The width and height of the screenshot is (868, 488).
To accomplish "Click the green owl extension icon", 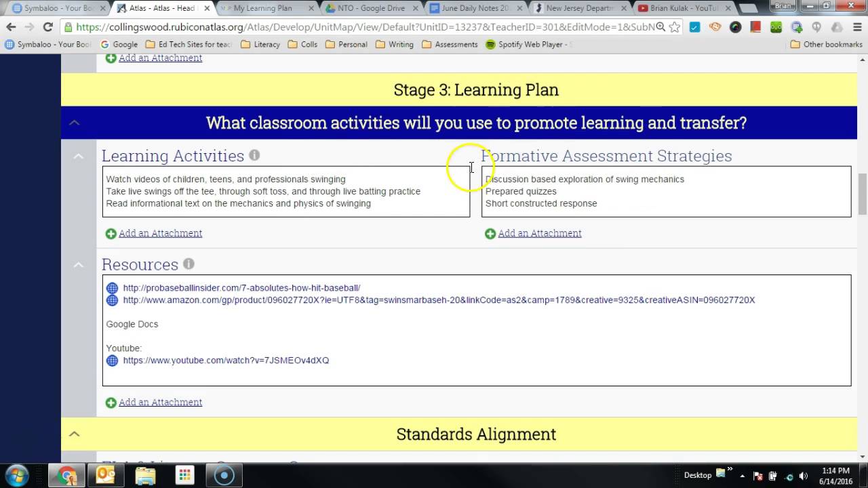I will point(776,27).
